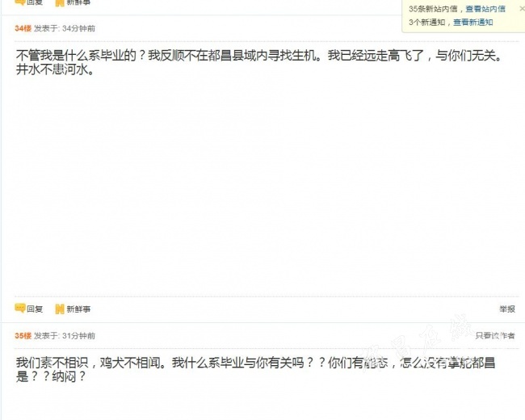Click the 34楼 post text about 都昌县

click(258, 62)
